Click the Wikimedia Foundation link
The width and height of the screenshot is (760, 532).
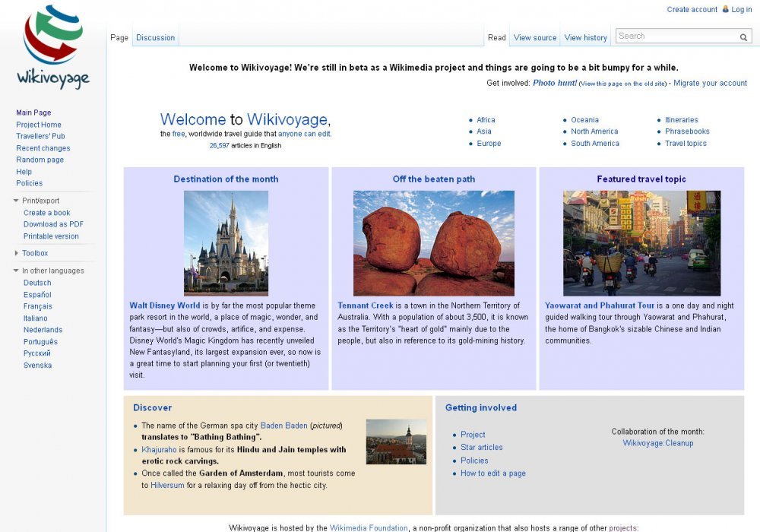coord(369,527)
